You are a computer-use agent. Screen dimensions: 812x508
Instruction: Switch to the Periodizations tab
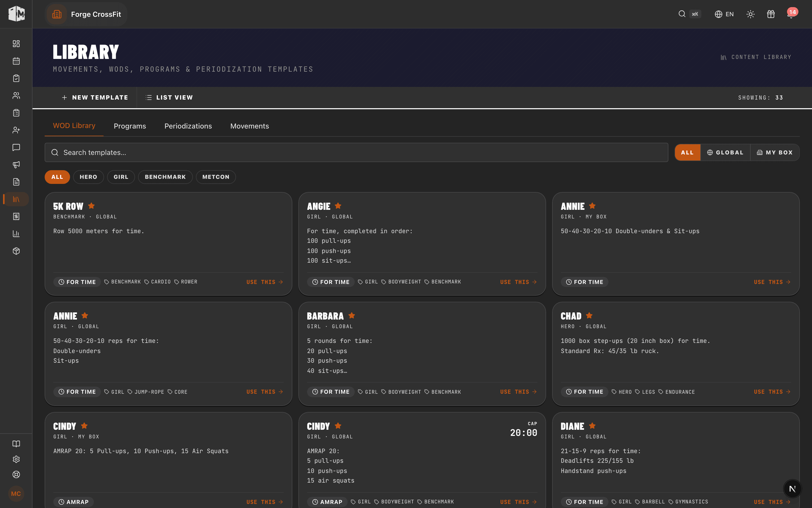coord(188,126)
